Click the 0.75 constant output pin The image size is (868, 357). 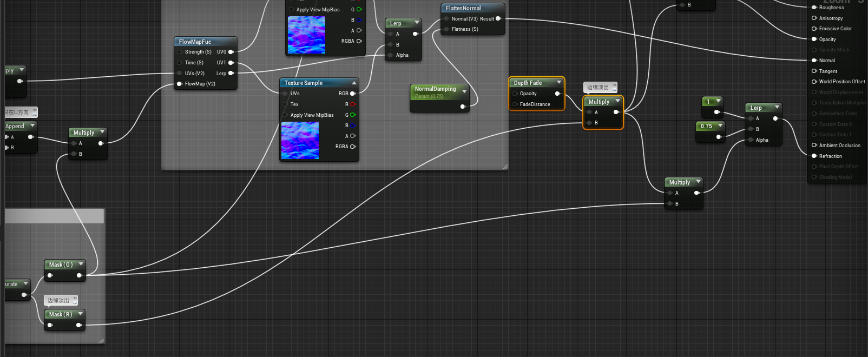click(719, 137)
